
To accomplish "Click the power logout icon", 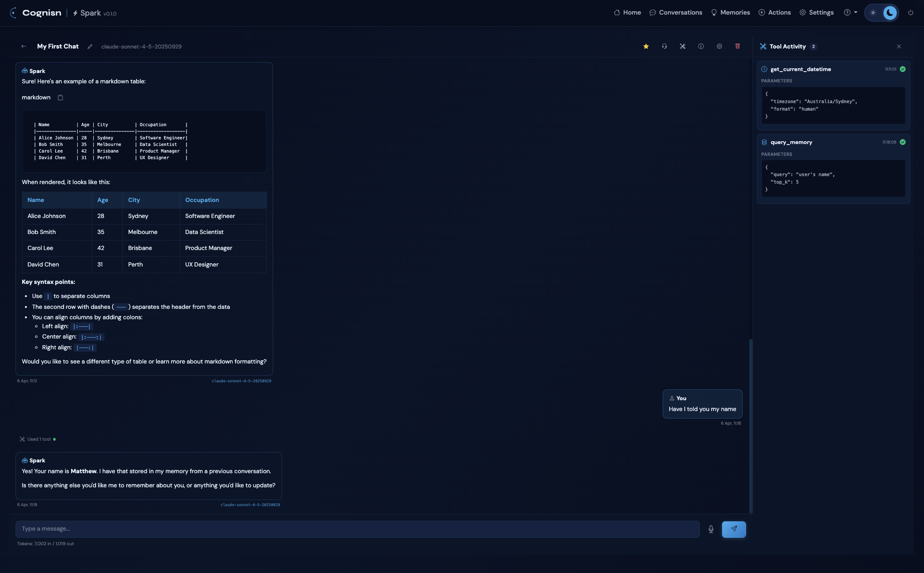I will pyautogui.click(x=910, y=13).
